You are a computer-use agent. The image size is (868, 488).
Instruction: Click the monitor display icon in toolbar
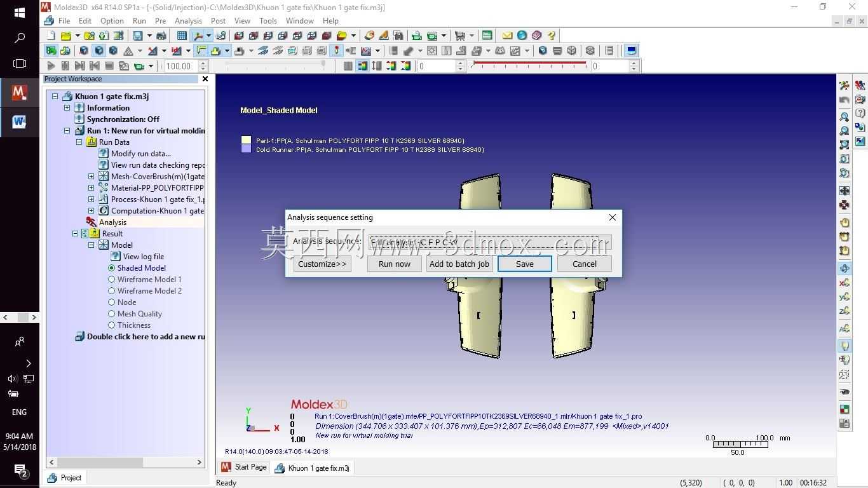point(631,51)
